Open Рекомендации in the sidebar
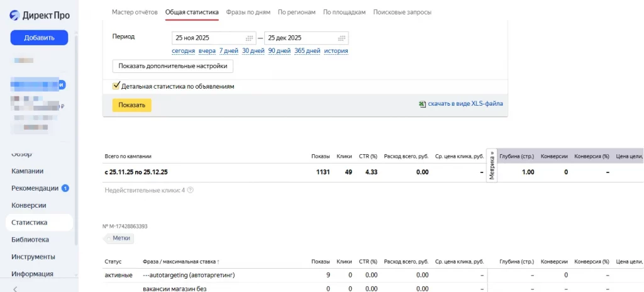 pos(35,188)
